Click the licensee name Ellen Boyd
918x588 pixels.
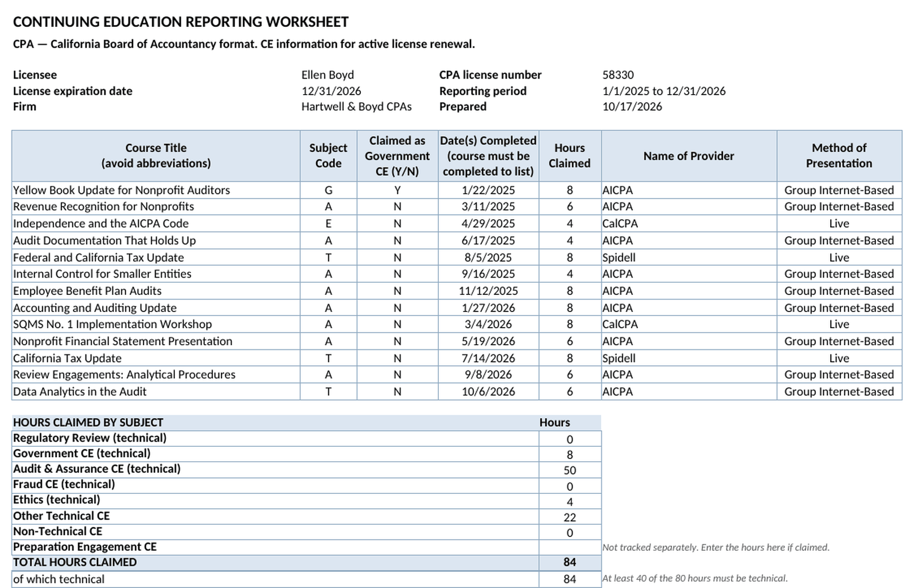click(x=328, y=75)
